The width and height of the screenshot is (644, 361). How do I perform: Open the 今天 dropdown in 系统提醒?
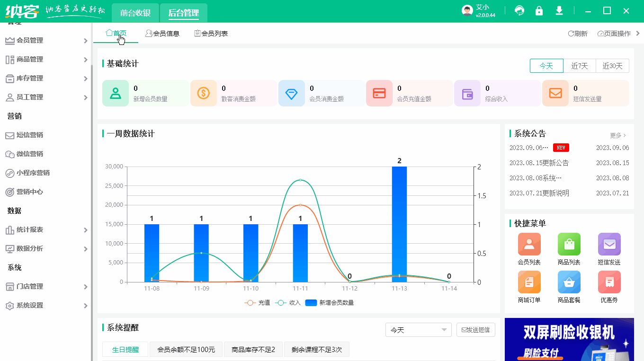(x=418, y=330)
